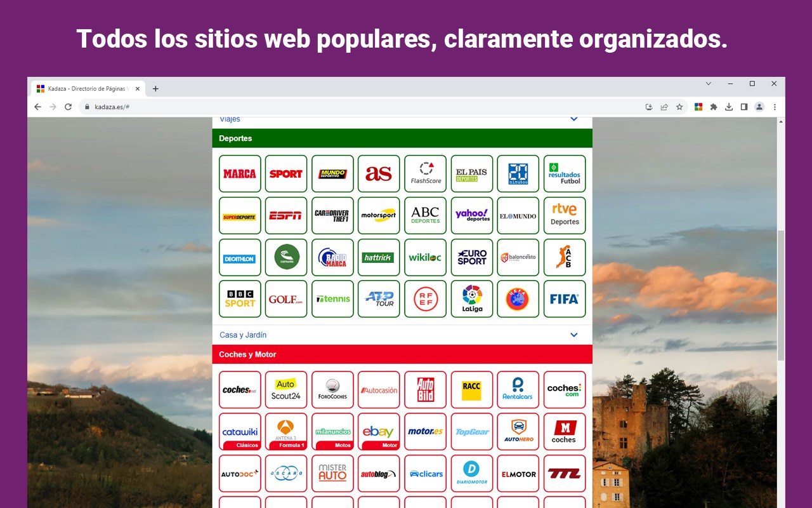Open the Comunio tile
The height and width of the screenshot is (508, 812).
[x=286, y=257]
